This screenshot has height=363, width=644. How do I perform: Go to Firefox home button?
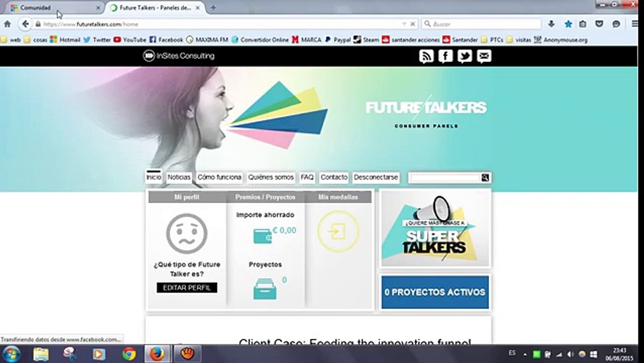point(7,24)
